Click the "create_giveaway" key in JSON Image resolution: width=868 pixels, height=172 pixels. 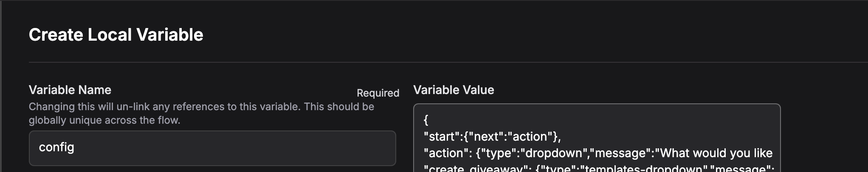475,169
